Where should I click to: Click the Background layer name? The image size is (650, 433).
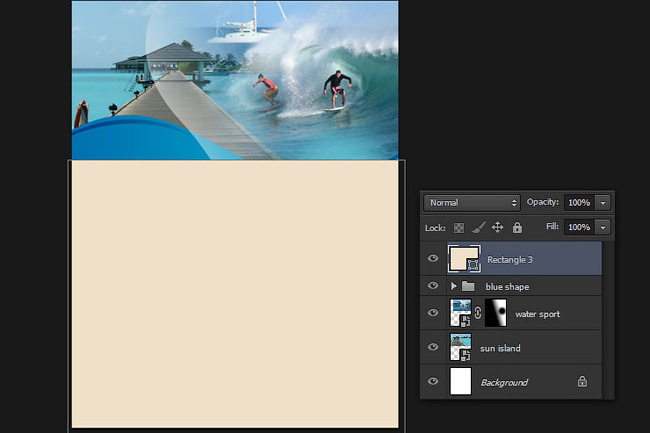[x=504, y=382]
